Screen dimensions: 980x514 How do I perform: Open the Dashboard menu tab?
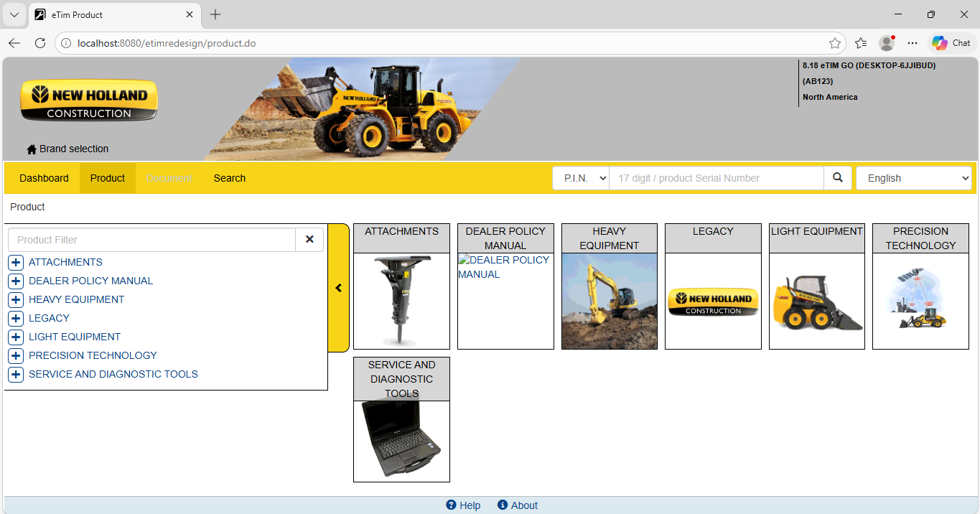point(44,178)
